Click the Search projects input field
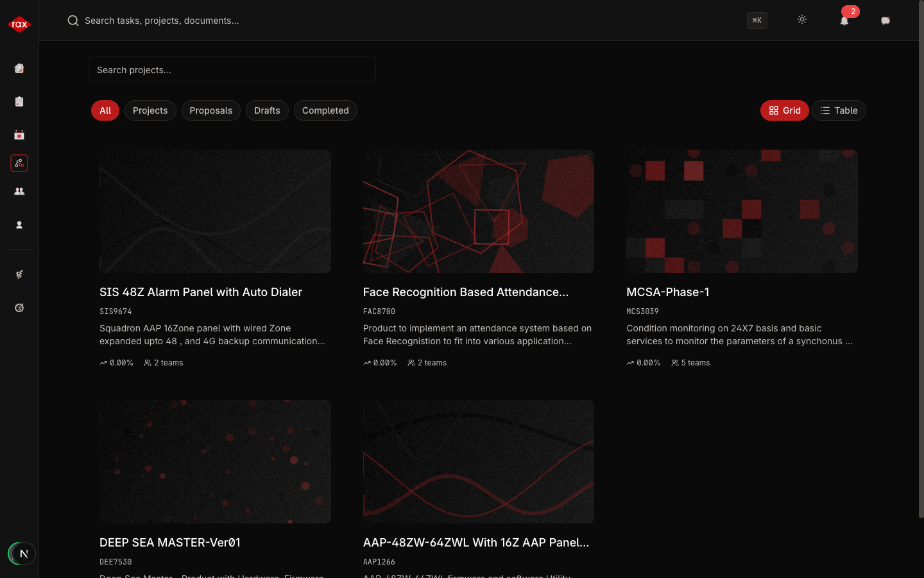Image resolution: width=924 pixels, height=578 pixels. [232, 69]
